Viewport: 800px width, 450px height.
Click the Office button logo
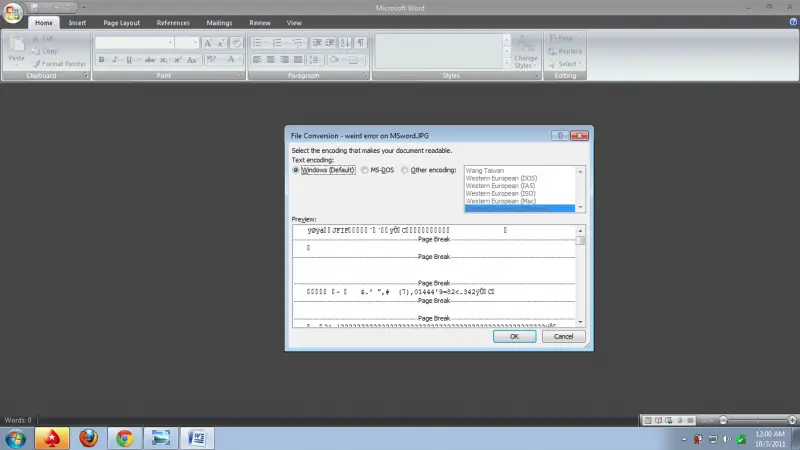(x=12, y=12)
